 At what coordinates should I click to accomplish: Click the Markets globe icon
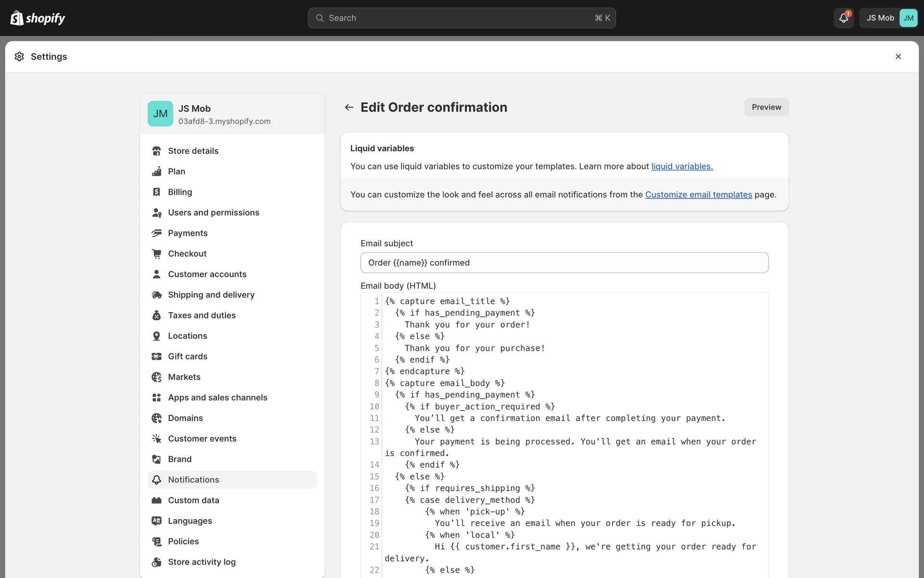(156, 377)
